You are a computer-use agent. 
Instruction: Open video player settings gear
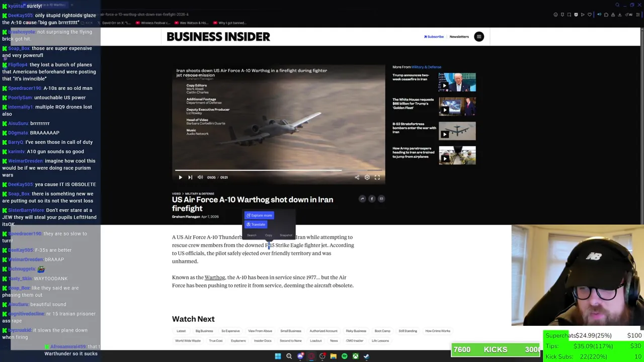(367, 177)
